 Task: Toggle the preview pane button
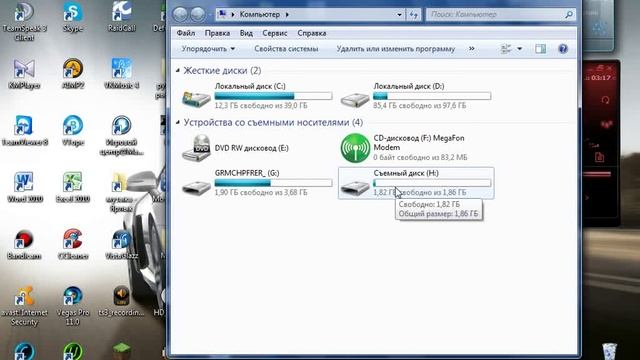540,49
